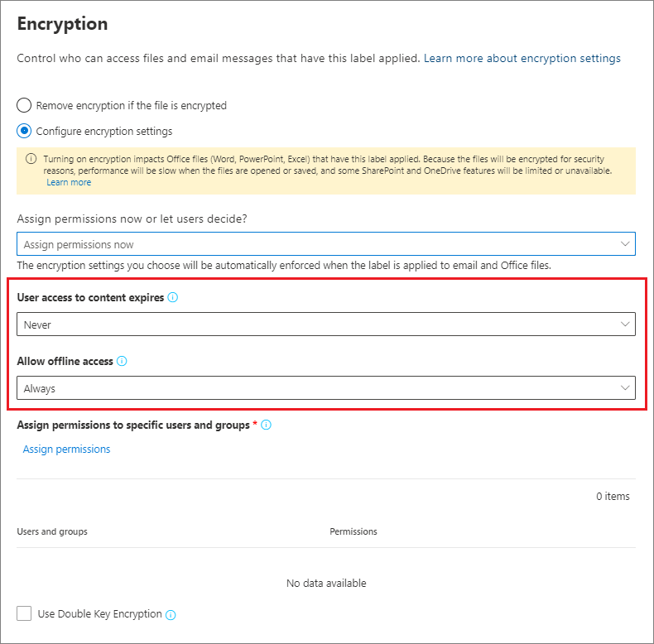Click info icon next to Use Double Key Encryption
Screen dimensions: 654x644
tap(171, 615)
